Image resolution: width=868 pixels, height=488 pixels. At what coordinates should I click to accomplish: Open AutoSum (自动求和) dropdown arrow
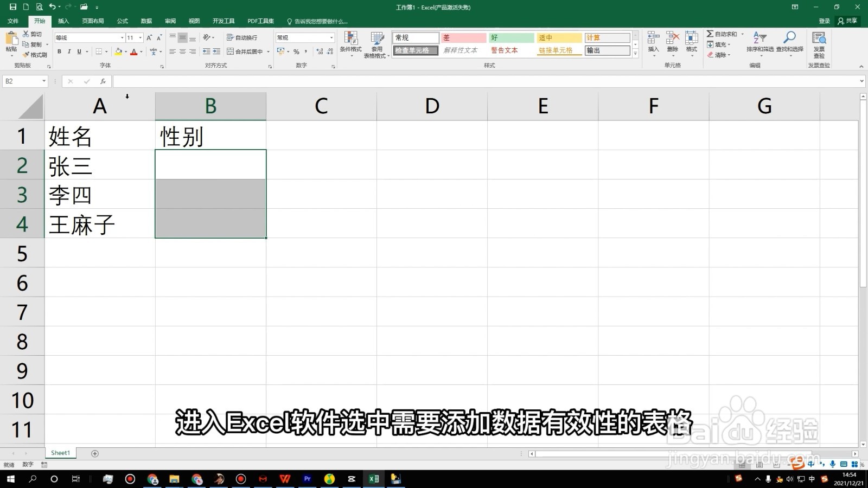tap(743, 34)
